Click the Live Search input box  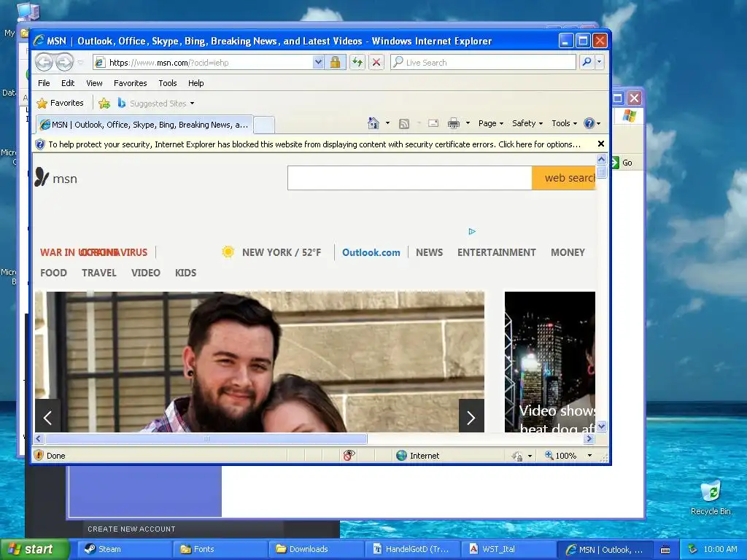pos(483,62)
